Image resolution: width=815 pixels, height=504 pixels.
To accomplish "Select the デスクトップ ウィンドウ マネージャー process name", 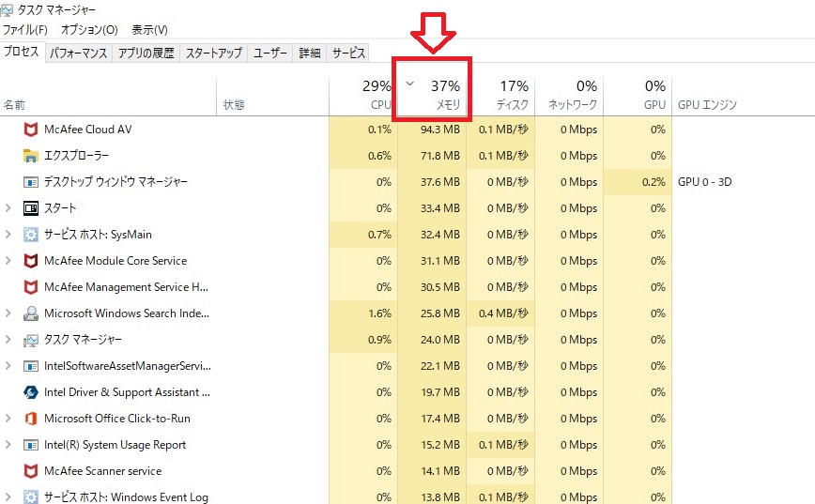I will tap(115, 182).
